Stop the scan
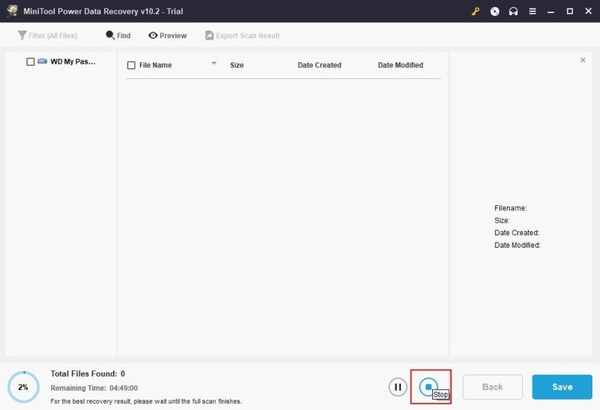 (x=429, y=387)
